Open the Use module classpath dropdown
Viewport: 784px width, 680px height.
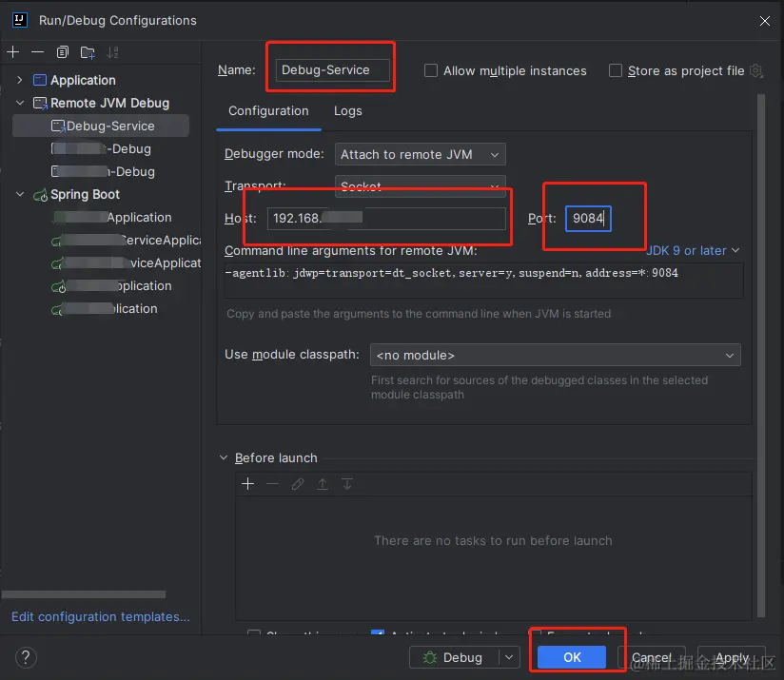[x=555, y=356]
